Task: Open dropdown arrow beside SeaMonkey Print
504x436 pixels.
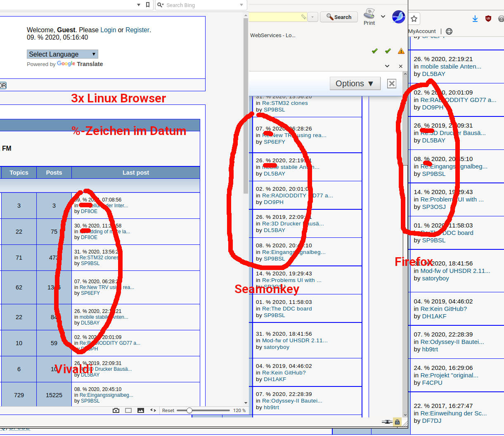Action: click(383, 17)
